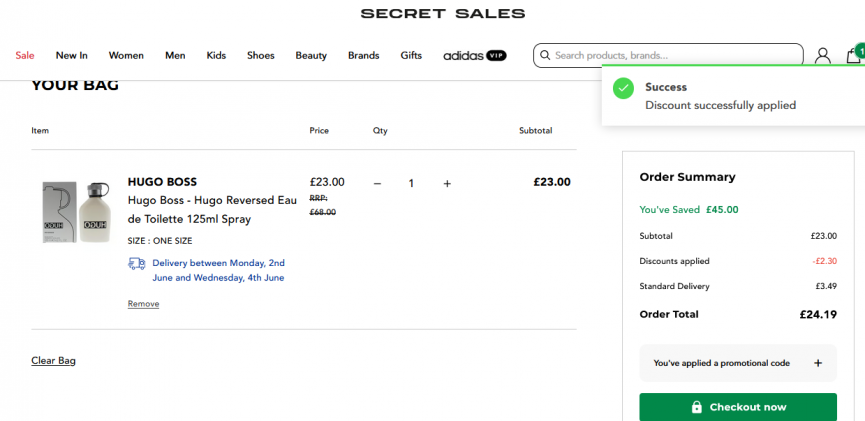Go to the Beauty category

[311, 56]
